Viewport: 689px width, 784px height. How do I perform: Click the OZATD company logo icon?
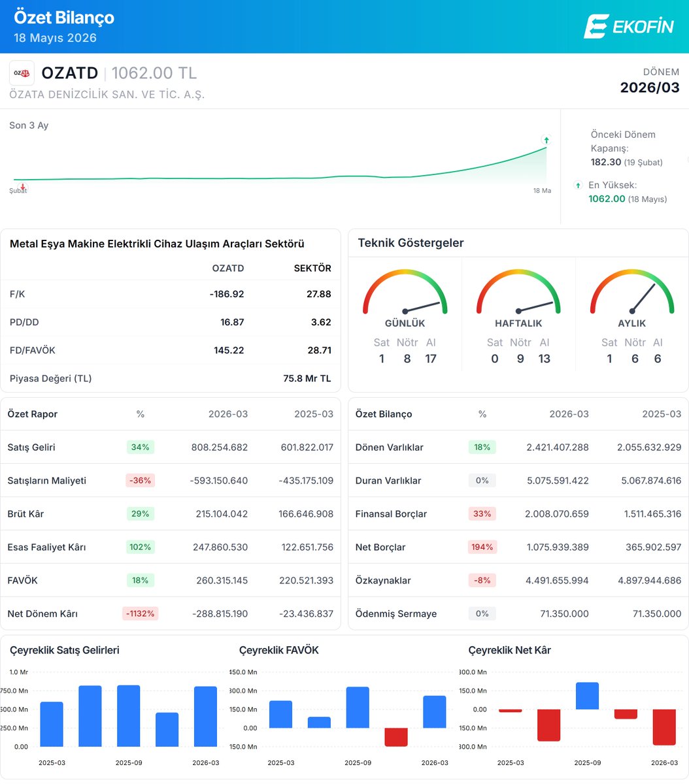[x=22, y=73]
